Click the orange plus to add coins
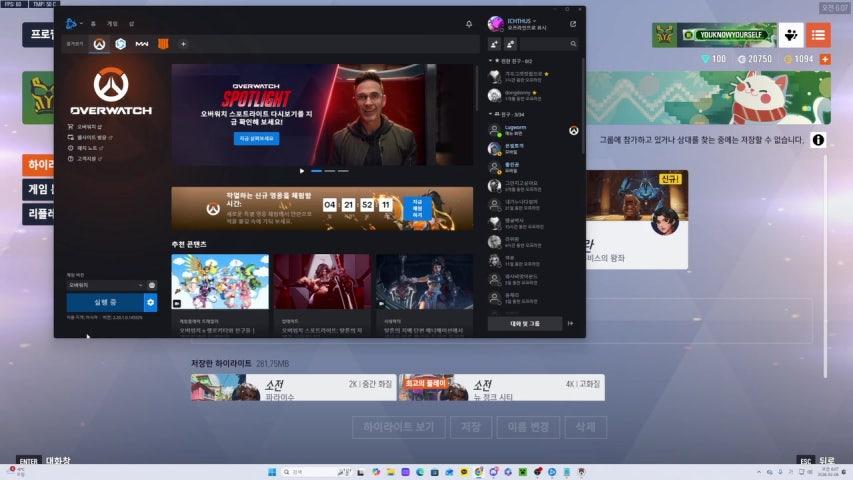Image resolution: width=853 pixels, height=480 pixels. pyautogui.click(x=825, y=59)
